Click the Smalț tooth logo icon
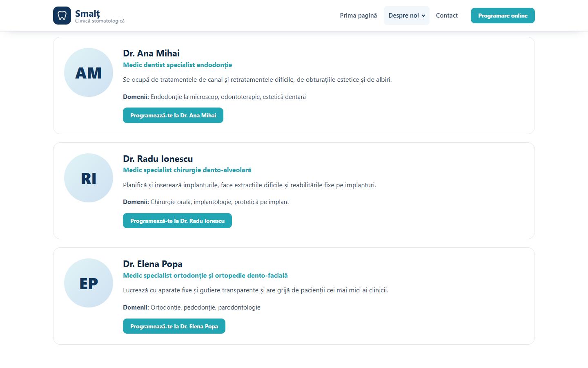The image size is (588, 368). click(62, 16)
